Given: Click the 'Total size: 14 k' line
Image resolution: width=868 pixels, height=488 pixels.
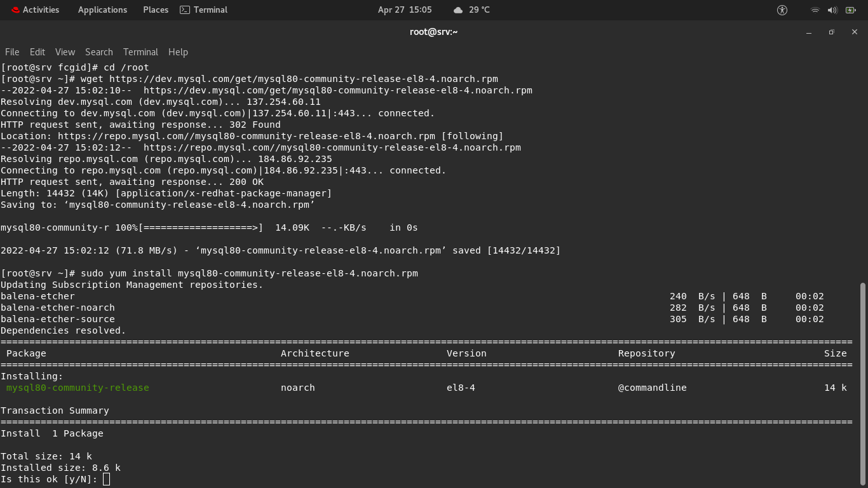Looking at the screenshot, I should (x=46, y=456).
